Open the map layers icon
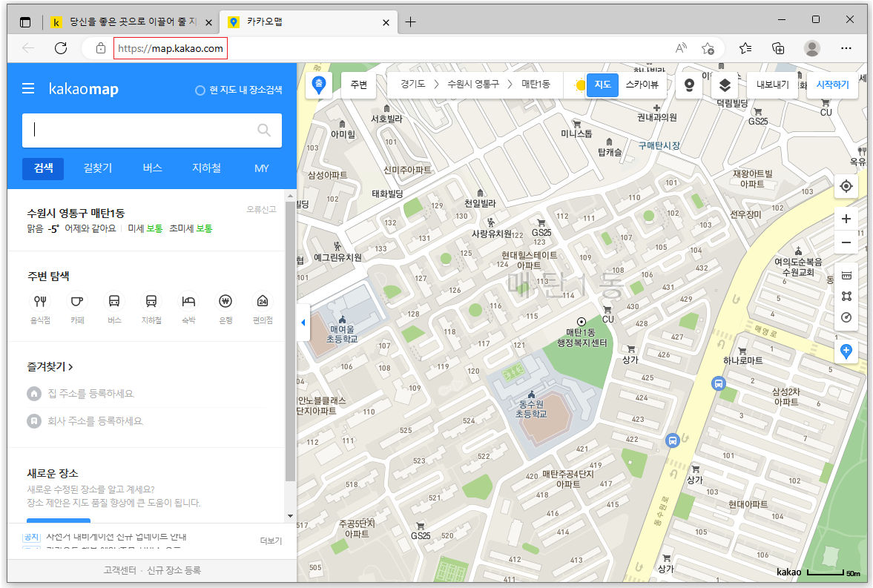 [725, 85]
